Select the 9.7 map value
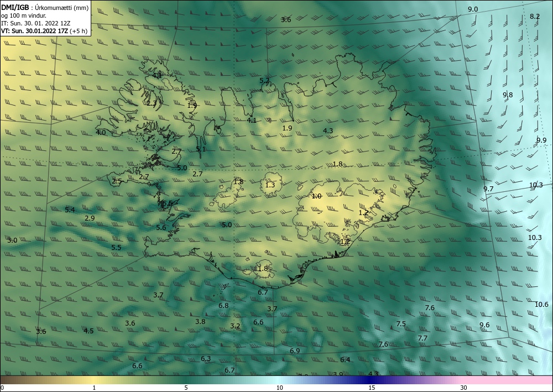553x392 pixels. tap(488, 189)
